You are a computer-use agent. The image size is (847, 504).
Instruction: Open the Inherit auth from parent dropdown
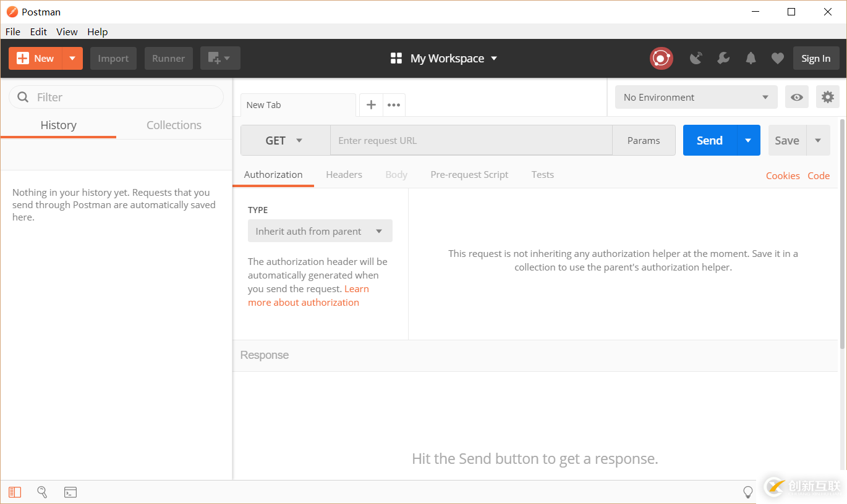coord(320,232)
